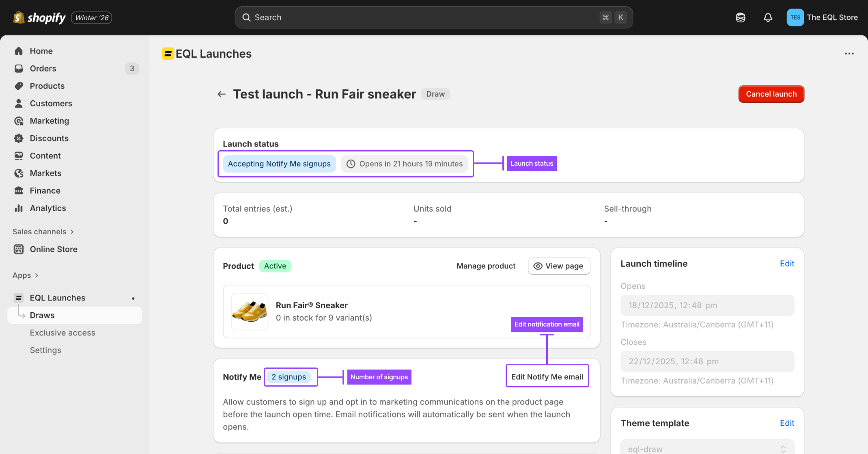The image size is (868, 454).
Task: Click the View page button
Action: (x=559, y=266)
